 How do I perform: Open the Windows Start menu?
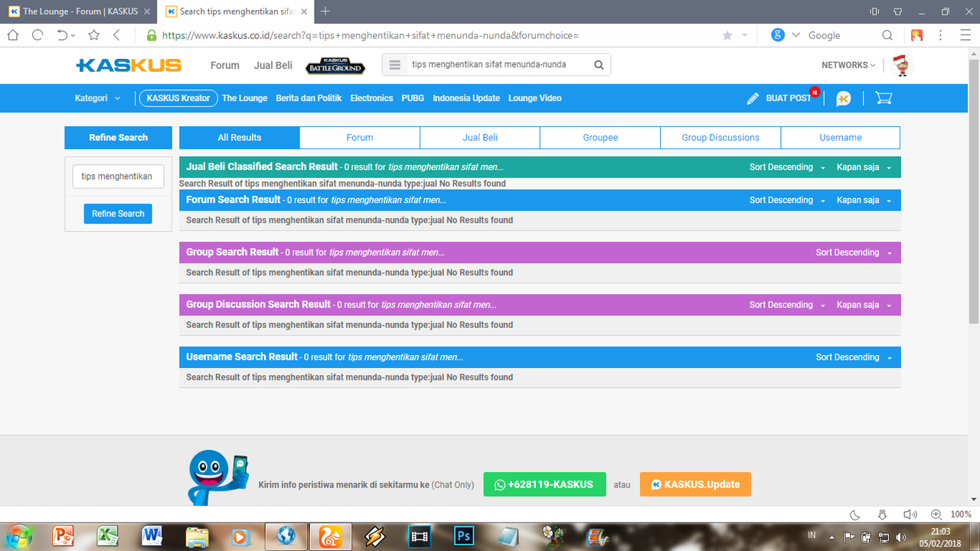pos(18,536)
